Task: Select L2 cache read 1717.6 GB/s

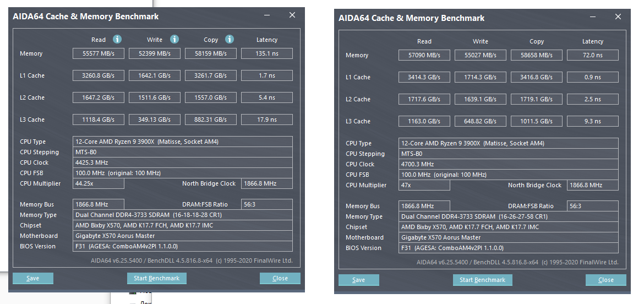Action: click(x=424, y=99)
